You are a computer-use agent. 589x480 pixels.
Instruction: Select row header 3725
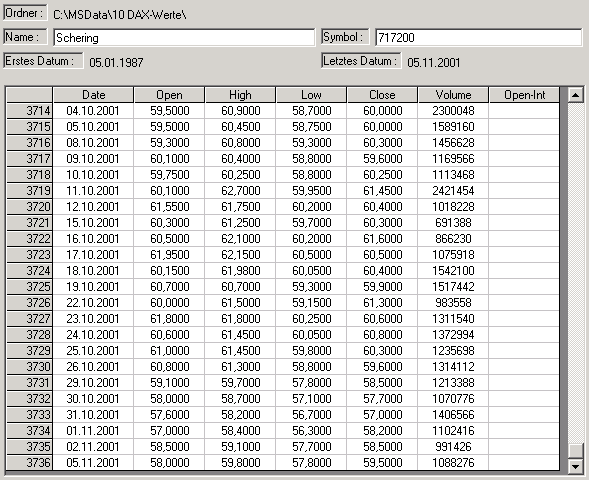coord(30,287)
